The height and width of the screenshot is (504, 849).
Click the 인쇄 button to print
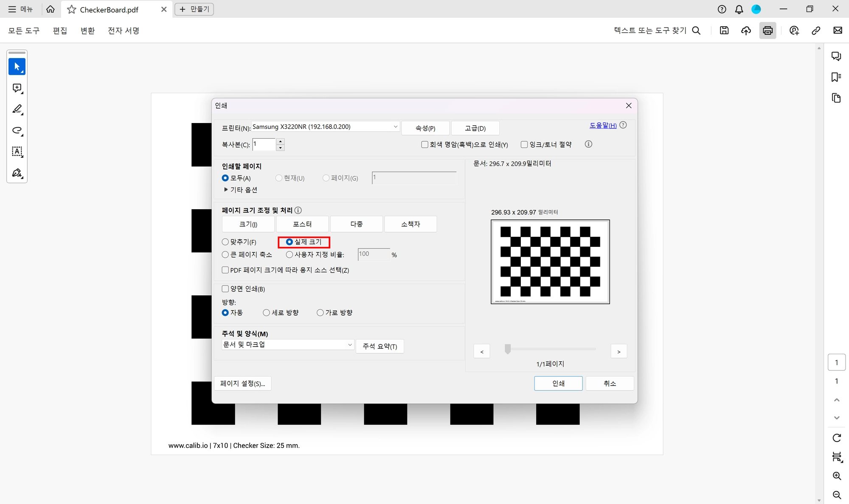tap(558, 384)
